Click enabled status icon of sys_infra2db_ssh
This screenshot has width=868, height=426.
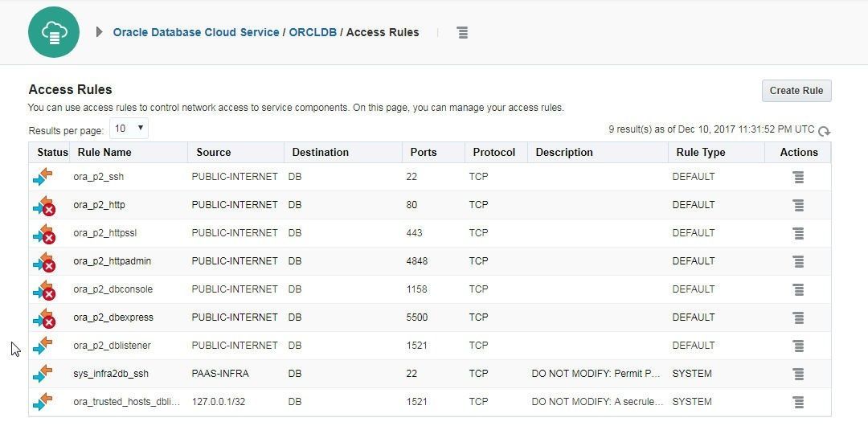point(43,374)
